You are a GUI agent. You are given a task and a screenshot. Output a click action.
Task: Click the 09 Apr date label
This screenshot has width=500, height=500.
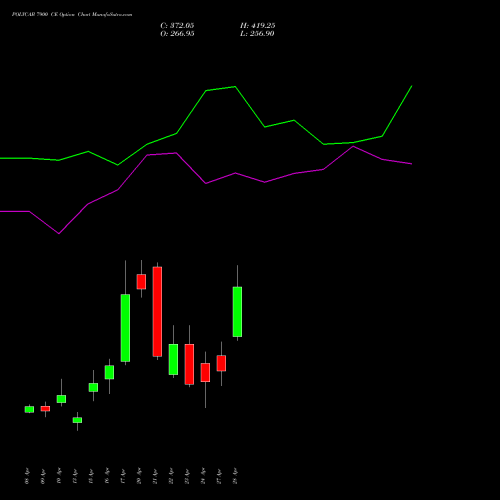coord(43,476)
